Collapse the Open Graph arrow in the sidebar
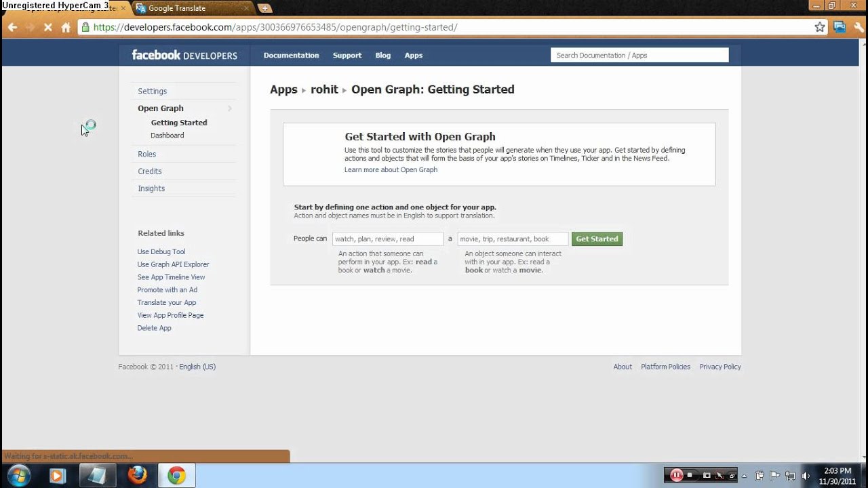Viewport: 868px width, 488px height. tap(230, 108)
